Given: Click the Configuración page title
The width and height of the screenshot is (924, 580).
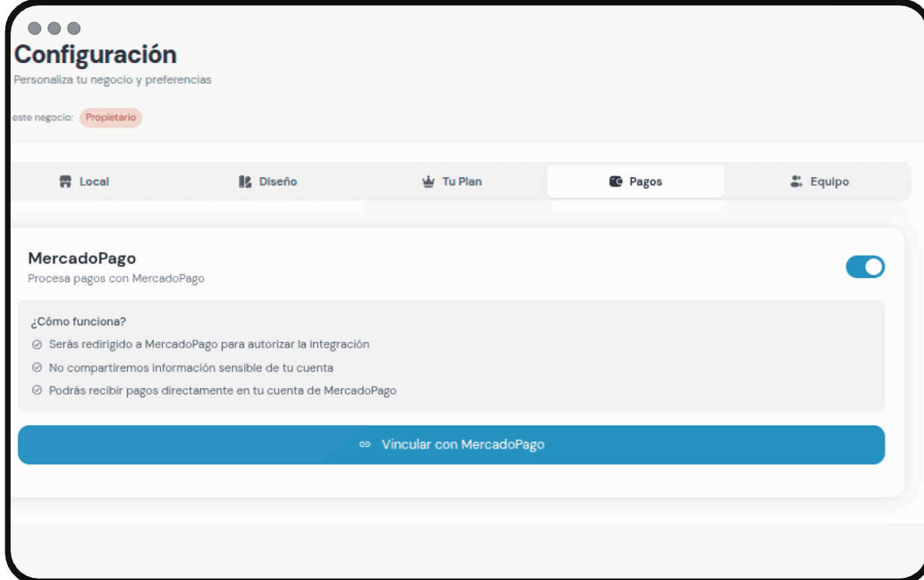Looking at the screenshot, I should click(96, 54).
